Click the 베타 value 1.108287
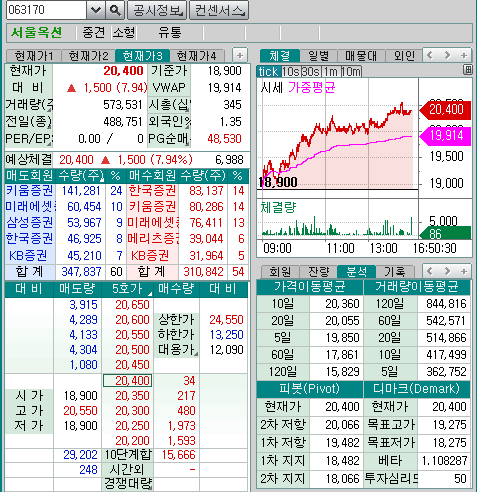Image resolution: width=477 pixels, height=492 pixels. pos(445,461)
